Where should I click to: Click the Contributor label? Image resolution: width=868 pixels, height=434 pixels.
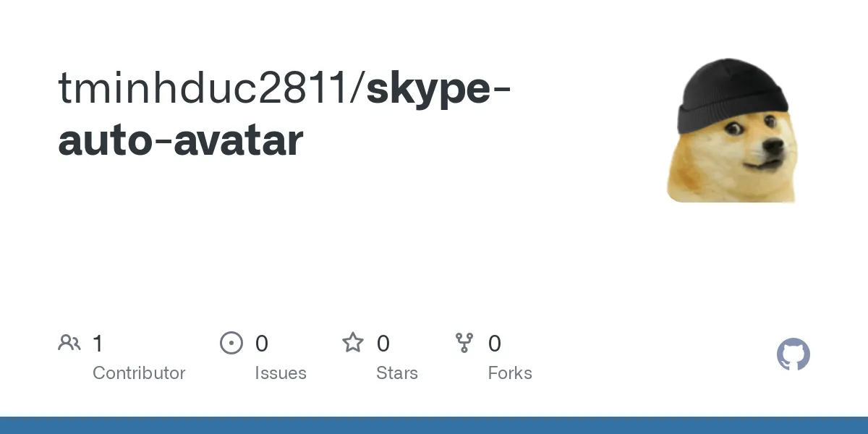tap(139, 373)
